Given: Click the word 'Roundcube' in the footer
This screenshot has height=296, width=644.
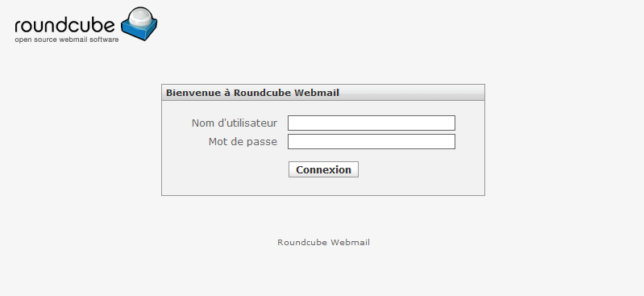Looking at the screenshot, I should 302,243.
